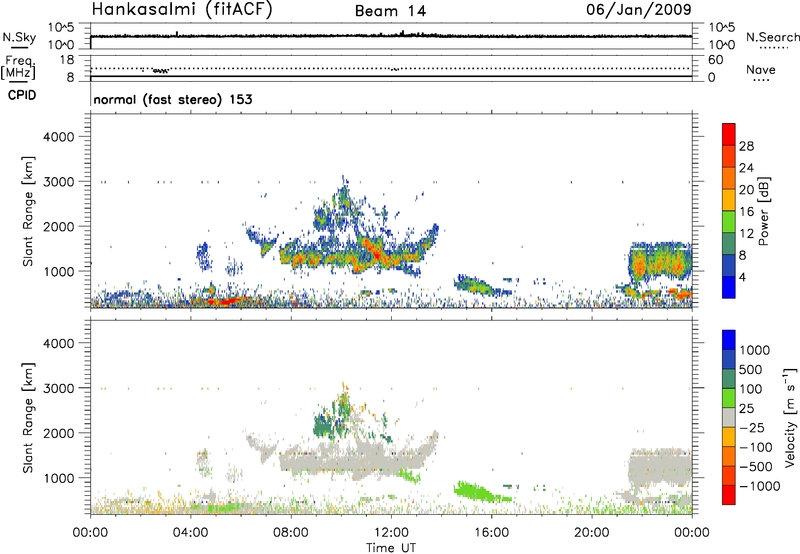Click the red segment of the Power color bar

click(729, 135)
